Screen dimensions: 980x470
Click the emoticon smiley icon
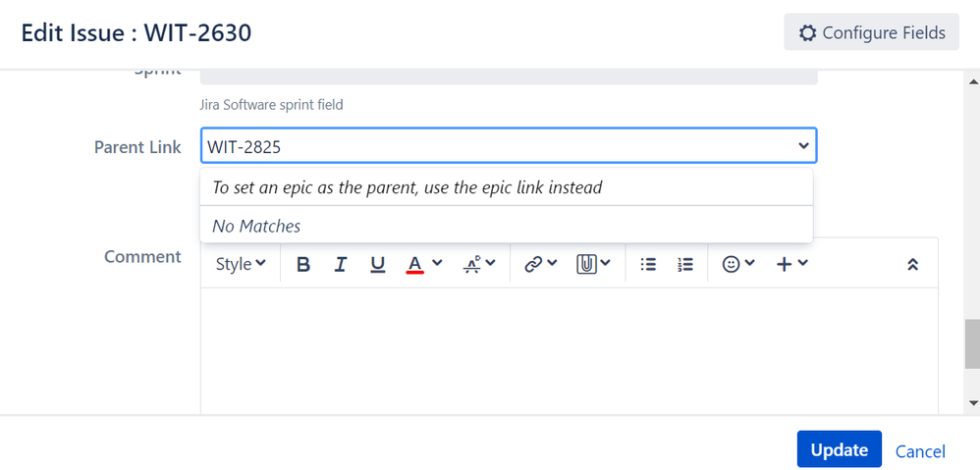point(731,265)
